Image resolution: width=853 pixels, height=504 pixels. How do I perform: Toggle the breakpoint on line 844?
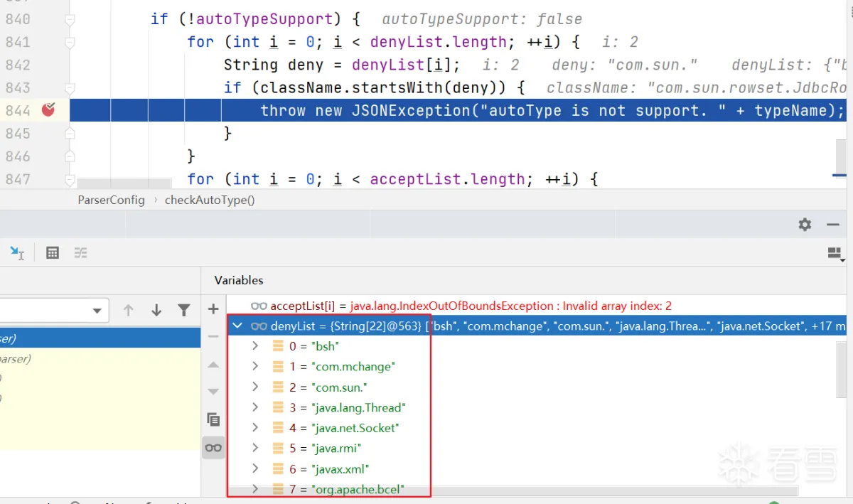(x=48, y=110)
